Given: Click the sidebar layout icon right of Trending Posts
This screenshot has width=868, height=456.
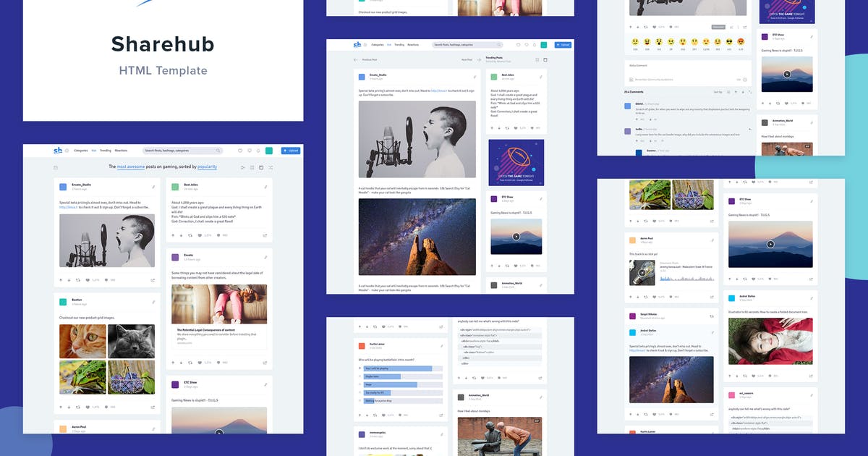Looking at the screenshot, I should (545, 59).
